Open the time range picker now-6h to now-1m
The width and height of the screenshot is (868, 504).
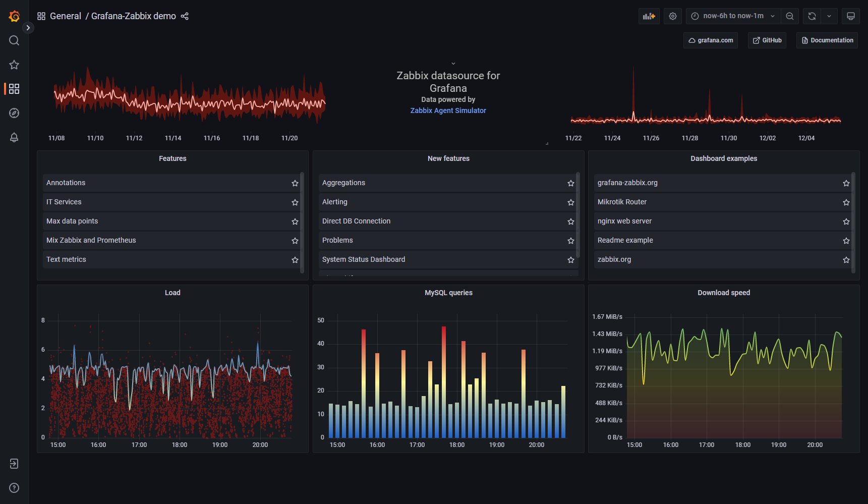point(733,16)
